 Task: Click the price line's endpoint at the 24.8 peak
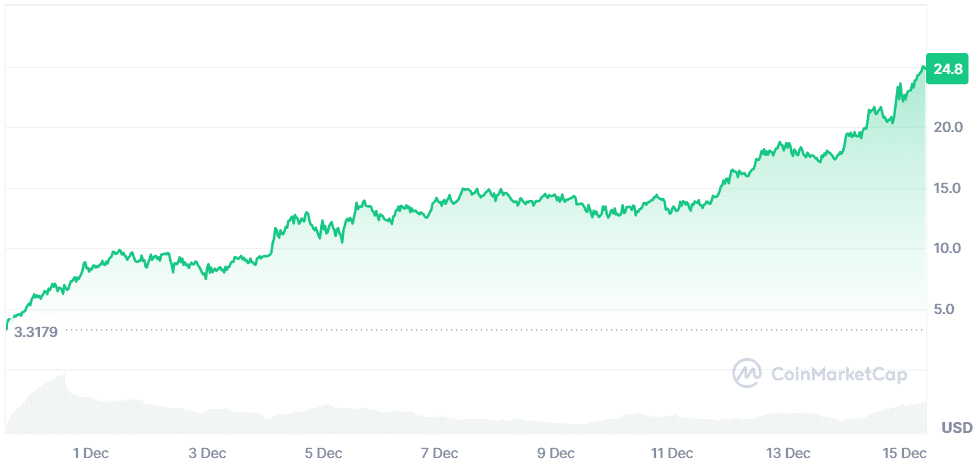[x=923, y=67]
